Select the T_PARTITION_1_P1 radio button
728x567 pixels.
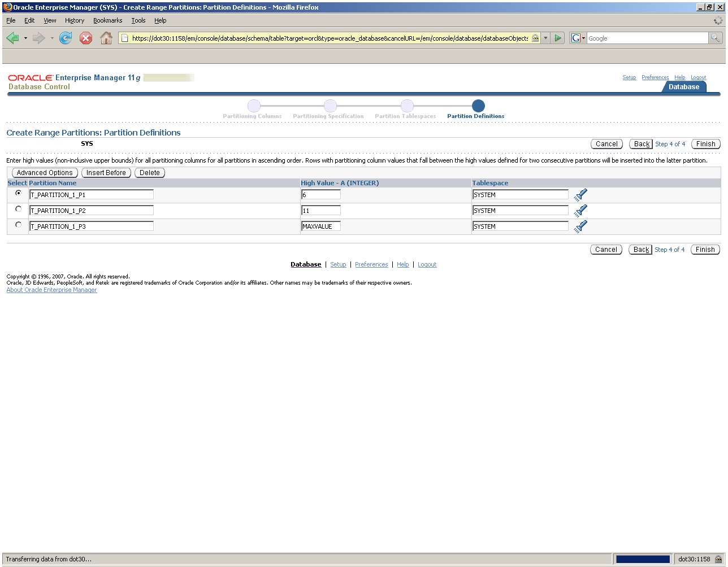19,193
